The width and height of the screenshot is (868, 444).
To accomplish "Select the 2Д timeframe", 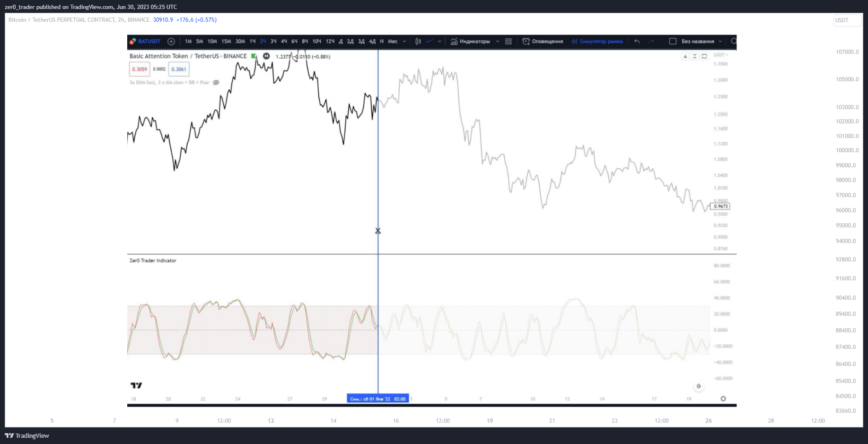I will (x=350, y=42).
